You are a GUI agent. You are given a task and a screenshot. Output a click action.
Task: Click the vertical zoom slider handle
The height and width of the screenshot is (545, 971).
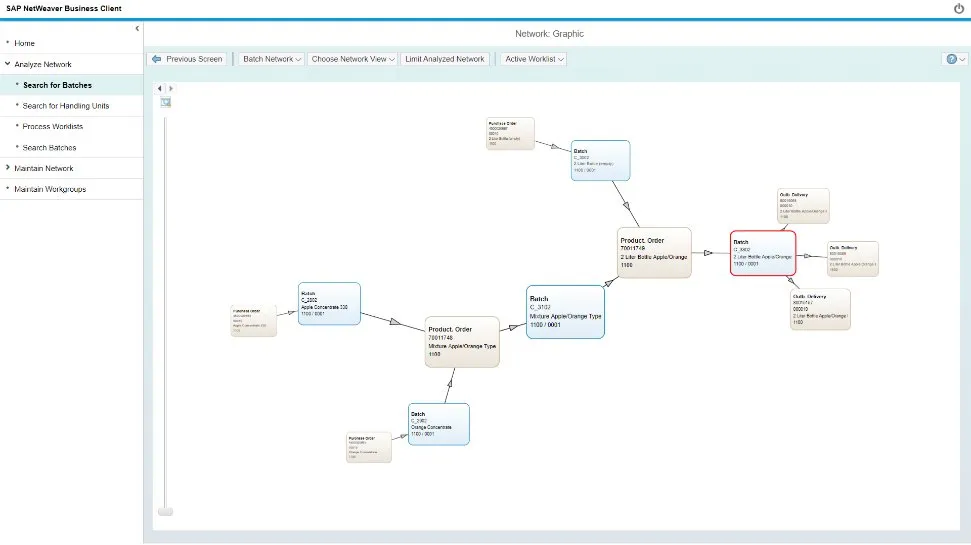[x=166, y=511]
